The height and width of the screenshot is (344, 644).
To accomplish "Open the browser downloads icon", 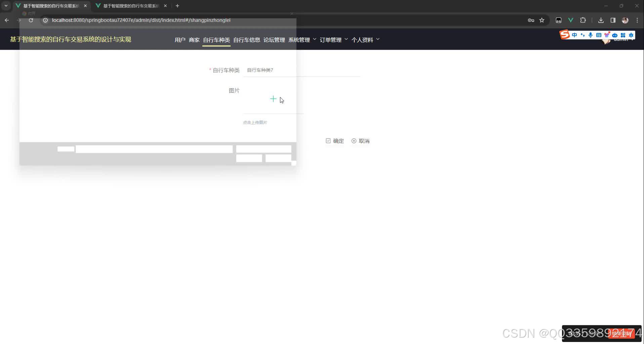I will 601,20.
